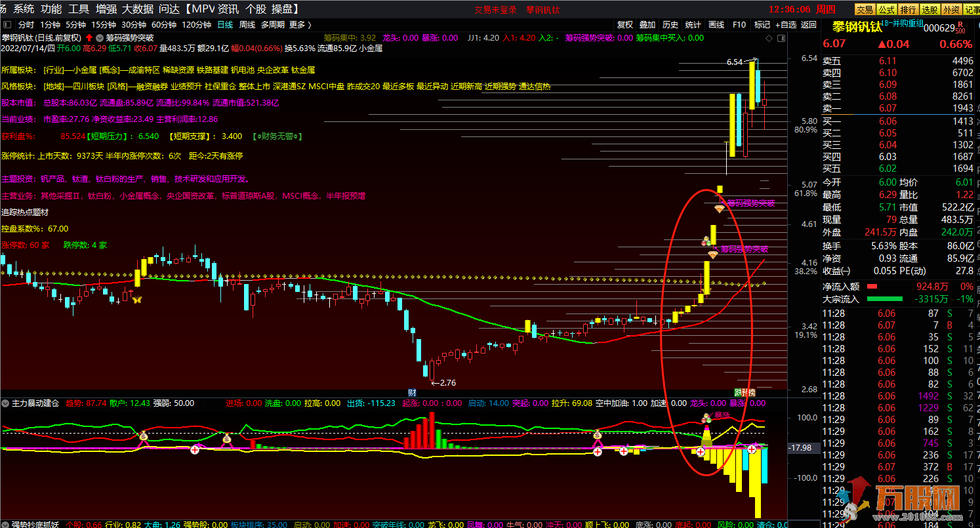Switch to 60分钟 period
Viewport: 980px width, 528px height.
point(164,24)
